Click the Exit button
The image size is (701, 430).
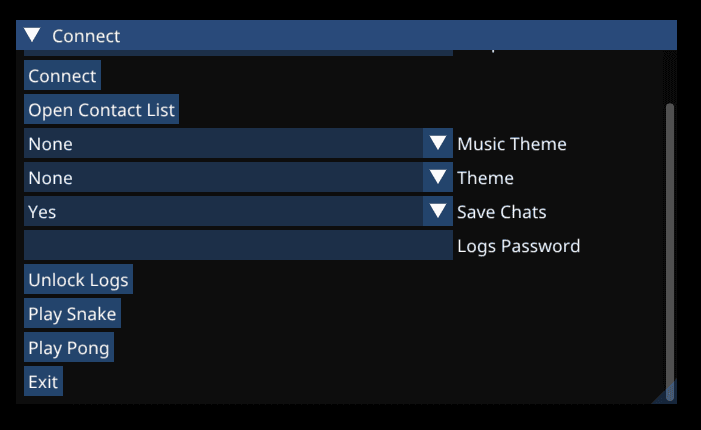click(43, 382)
